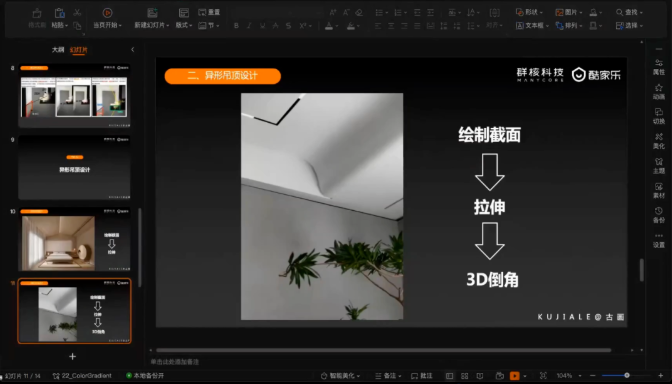
Task: Click the Local Backup On (本地备份开) status
Action: pyautogui.click(x=145, y=375)
